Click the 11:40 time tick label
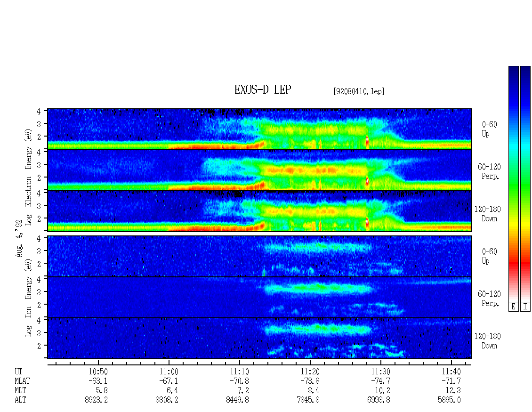 tap(451, 372)
